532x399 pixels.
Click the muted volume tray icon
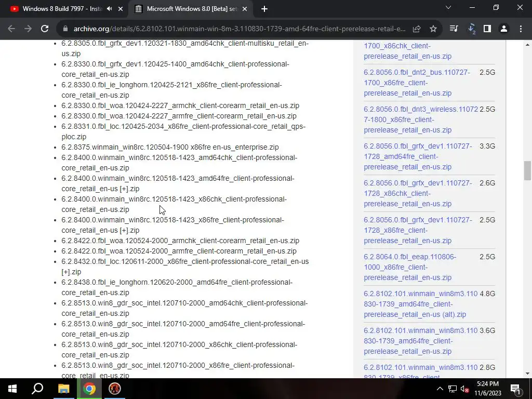464,389
